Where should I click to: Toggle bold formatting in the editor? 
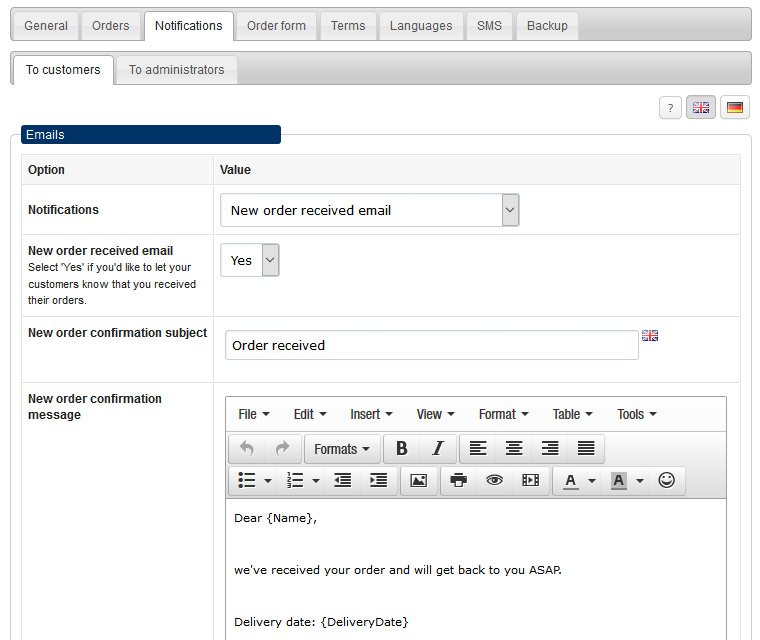(401, 448)
